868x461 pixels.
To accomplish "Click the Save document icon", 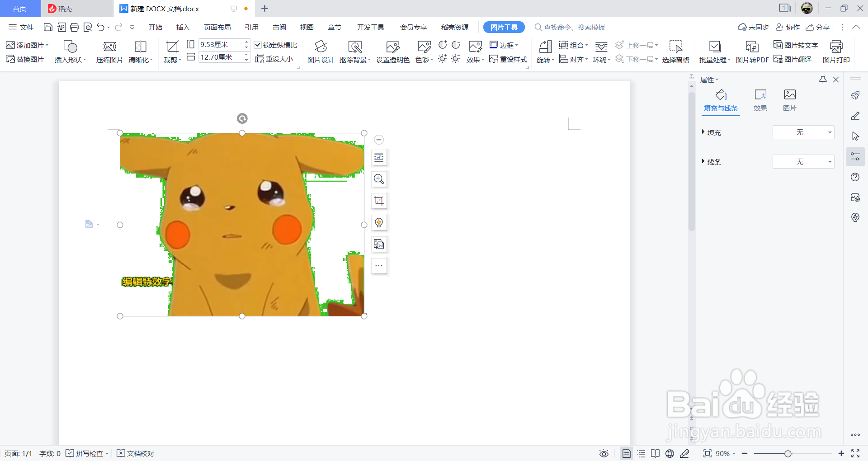I will [x=48, y=27].
